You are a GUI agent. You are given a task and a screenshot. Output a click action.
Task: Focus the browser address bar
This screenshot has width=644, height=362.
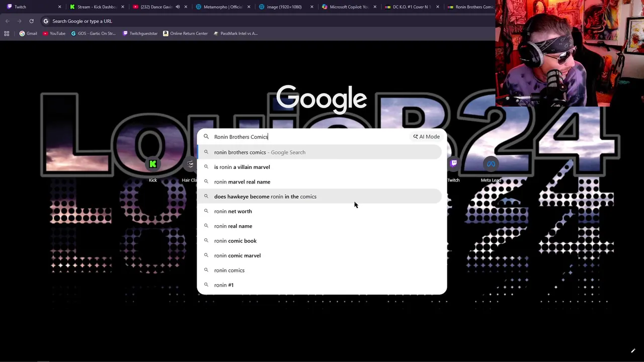tap(267, 21)
